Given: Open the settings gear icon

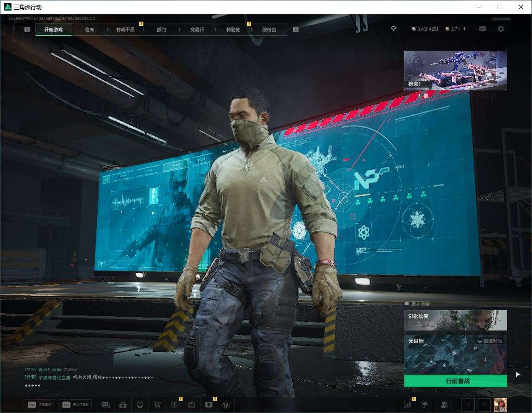Looking at the screenshot, I should [501, 29].
